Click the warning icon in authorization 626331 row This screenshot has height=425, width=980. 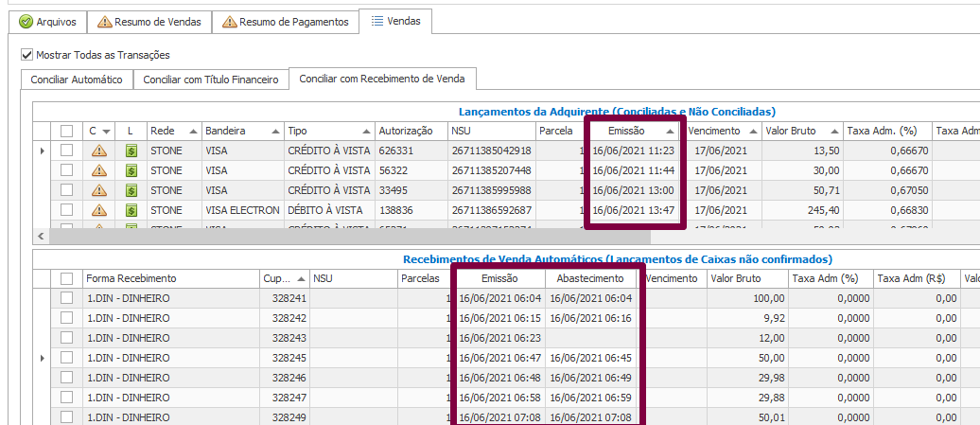[x=99, y=151]
